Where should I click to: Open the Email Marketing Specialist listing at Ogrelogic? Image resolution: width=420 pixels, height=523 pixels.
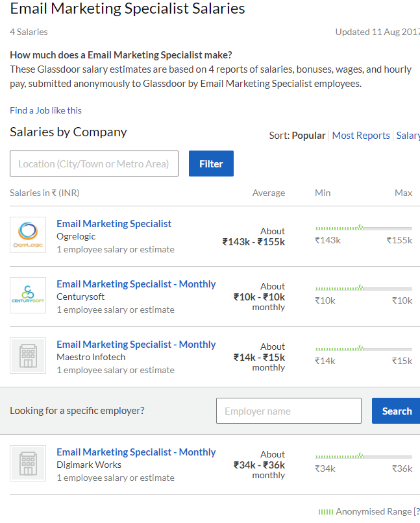point(114,223)
